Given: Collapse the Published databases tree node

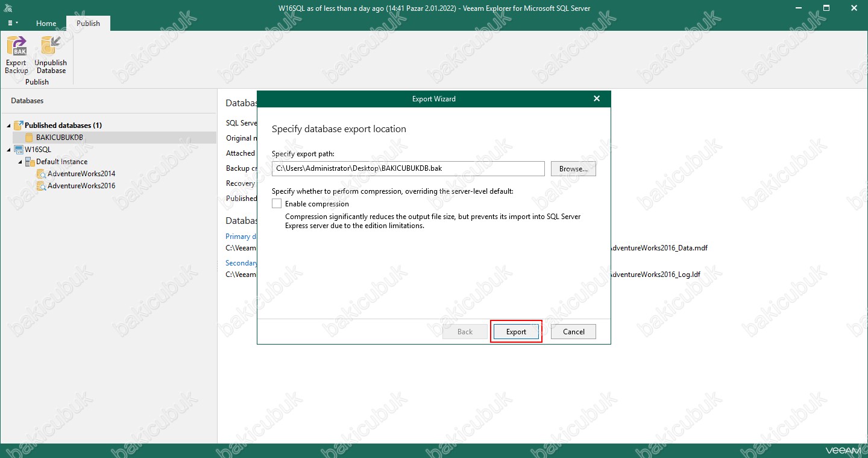Looking at the screenshot, I should [x=9, y=126].
